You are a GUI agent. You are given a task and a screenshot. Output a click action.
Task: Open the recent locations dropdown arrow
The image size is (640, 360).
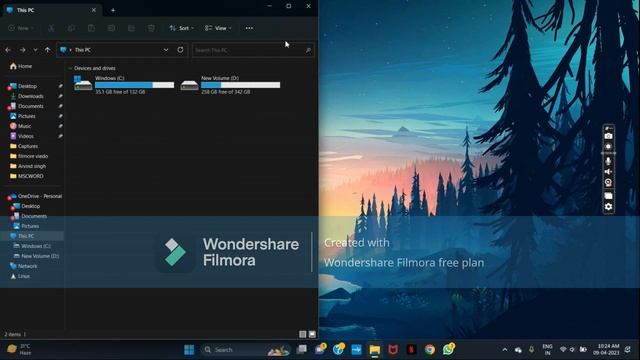pos(35,50)
